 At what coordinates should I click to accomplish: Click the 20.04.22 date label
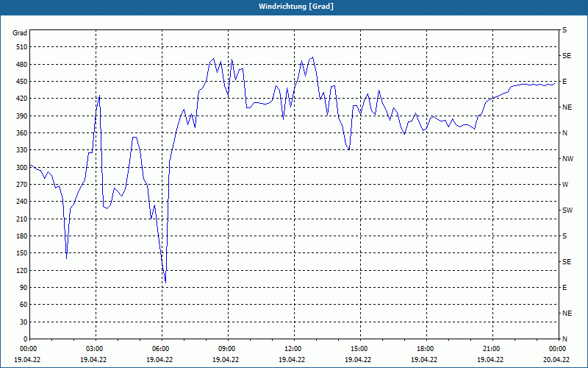[556, 359]
